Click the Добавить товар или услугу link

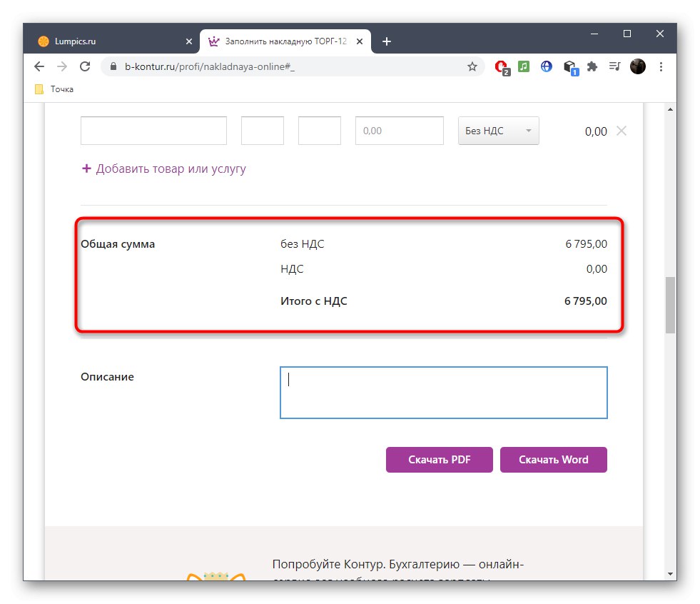point(164,169)
